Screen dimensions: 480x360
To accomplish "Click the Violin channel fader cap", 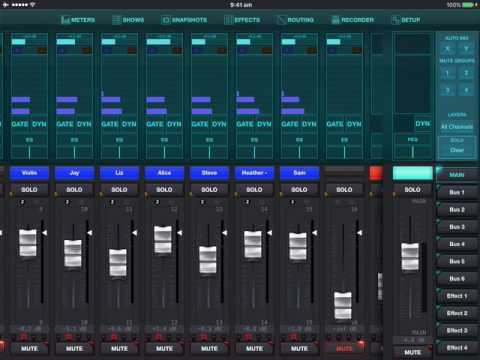I will coord(28,243).
